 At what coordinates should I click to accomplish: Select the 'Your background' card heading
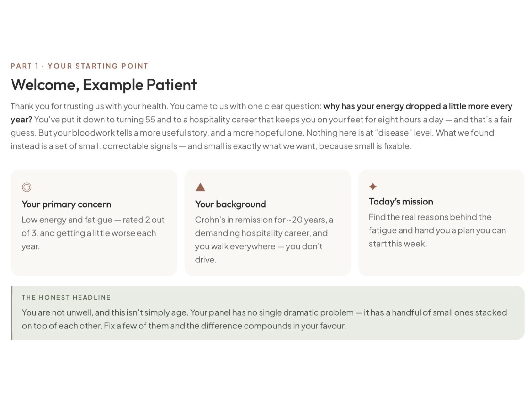[x=230, y=204]
